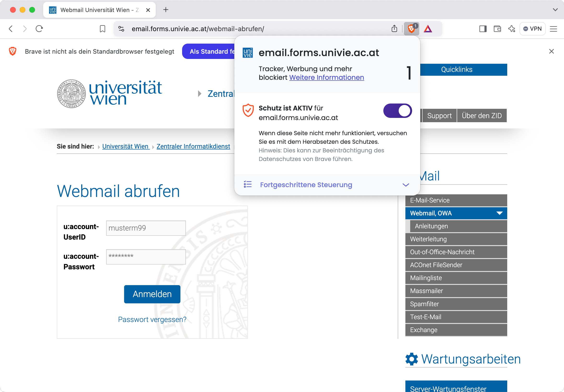Screen dimensions: 564x392
Task: Close the Webmail Universität Wien tab
Action: click(x=148, y=10)
